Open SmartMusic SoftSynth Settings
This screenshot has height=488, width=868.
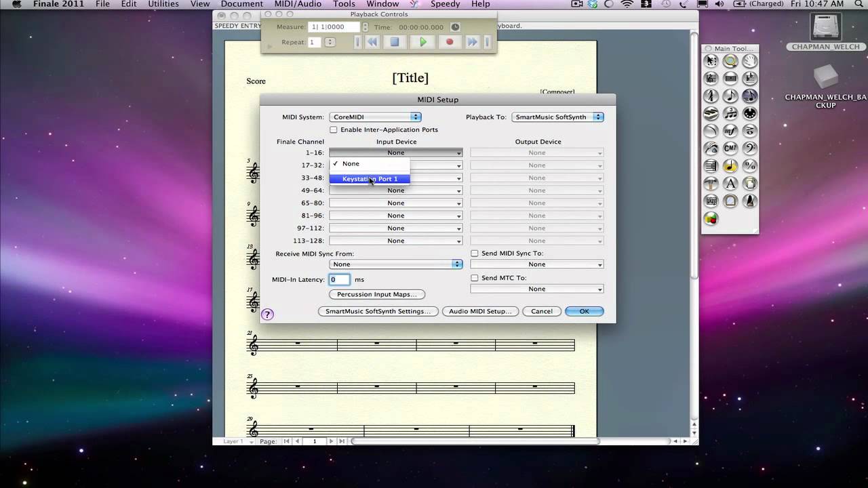point(378,311)
